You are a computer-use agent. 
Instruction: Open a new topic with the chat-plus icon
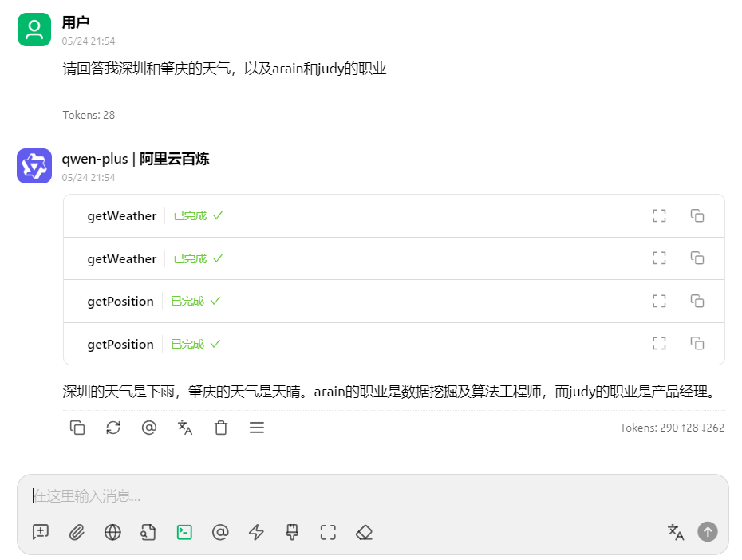(40, 532)
